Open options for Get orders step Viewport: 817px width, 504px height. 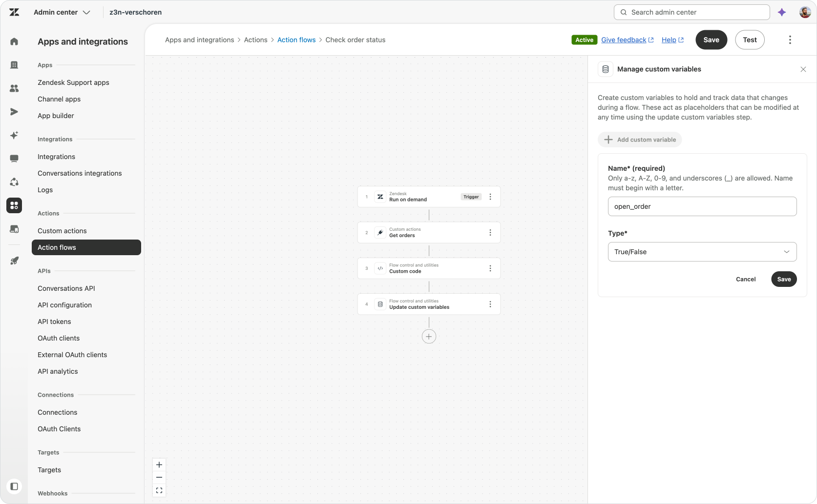point(490,233)
